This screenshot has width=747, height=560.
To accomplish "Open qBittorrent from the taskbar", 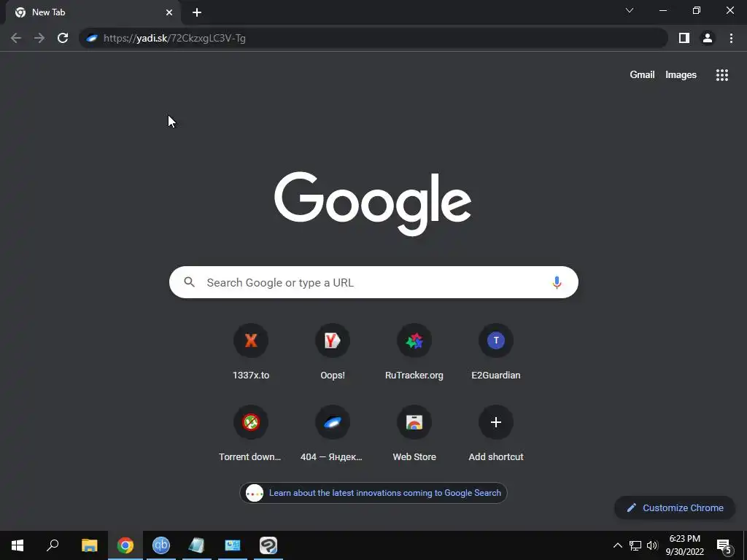I will (161, 545).
